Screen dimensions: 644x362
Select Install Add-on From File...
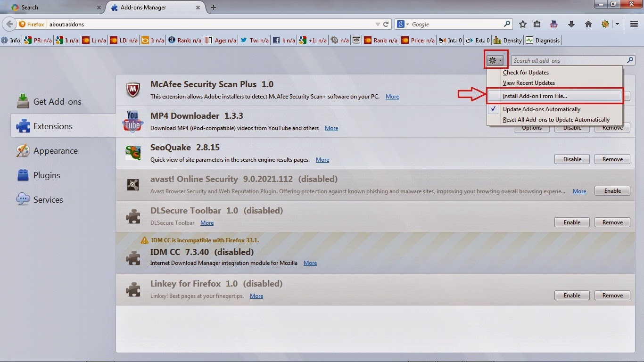click(x=554, y=96)
